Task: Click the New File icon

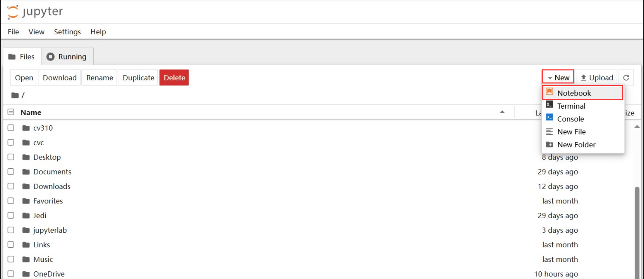Action: point(550,132)
